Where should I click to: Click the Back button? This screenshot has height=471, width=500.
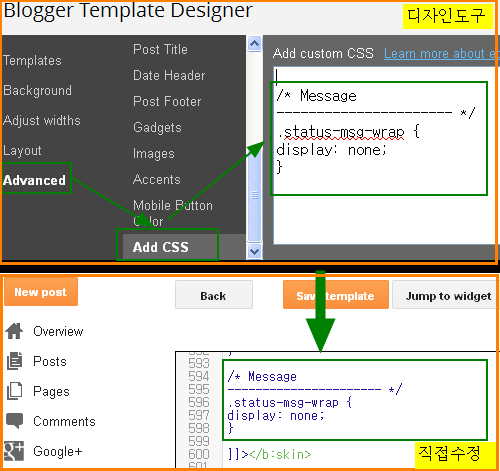pos(214,295)
